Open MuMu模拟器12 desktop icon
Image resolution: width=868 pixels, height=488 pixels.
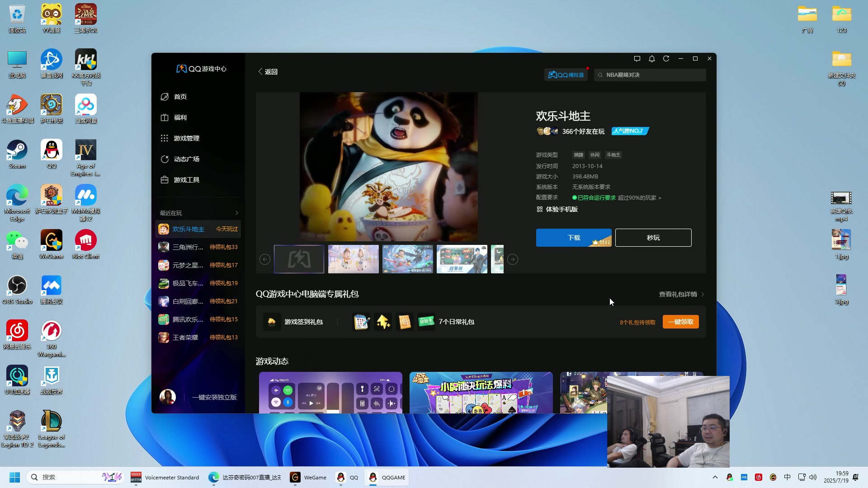click(x=86, y=203)
